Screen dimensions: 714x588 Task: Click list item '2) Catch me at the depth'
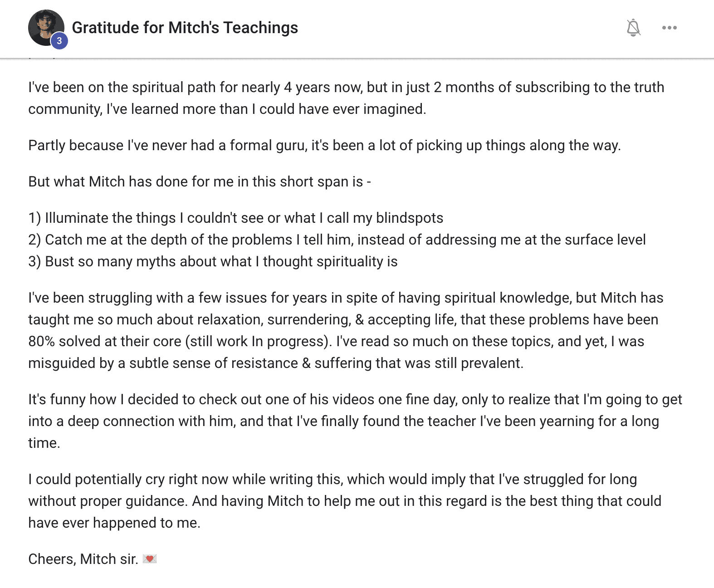[x=337, y=240]
